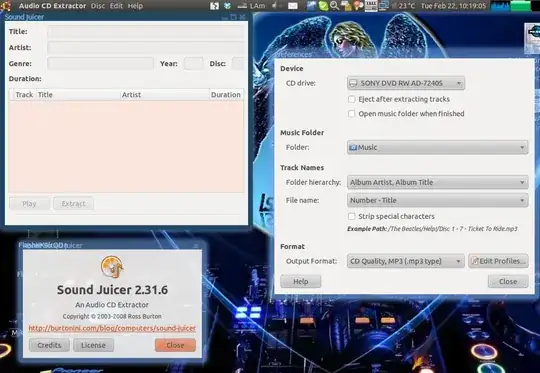Click the 23 °C weather indicator

[x=402, y=6]
